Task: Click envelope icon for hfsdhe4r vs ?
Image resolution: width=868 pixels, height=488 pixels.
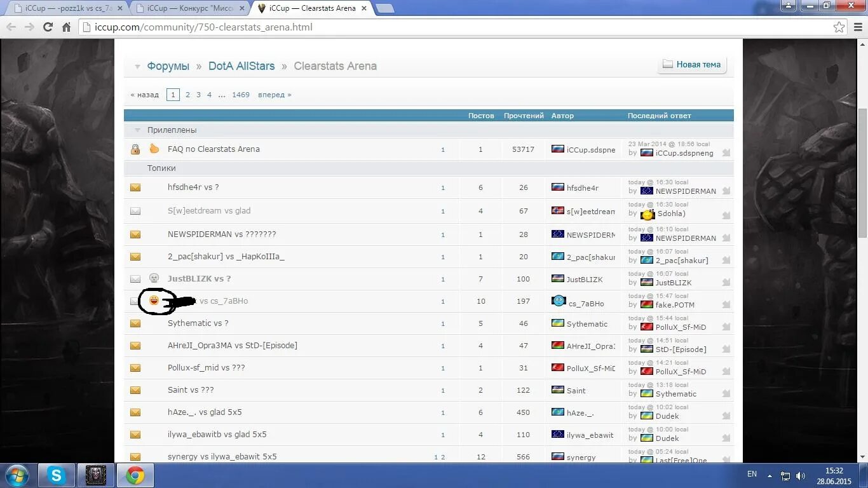Action: pyautogui.click(x=135, y=187)
